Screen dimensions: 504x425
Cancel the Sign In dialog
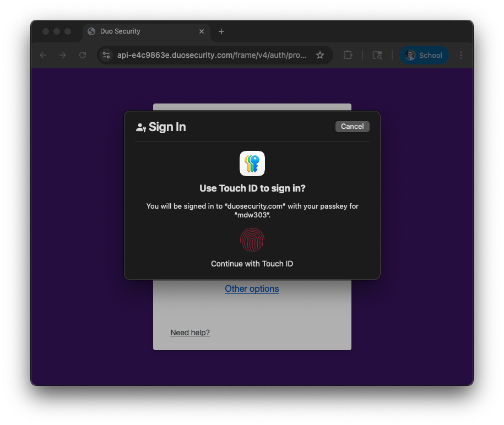[x=352, y=127]
